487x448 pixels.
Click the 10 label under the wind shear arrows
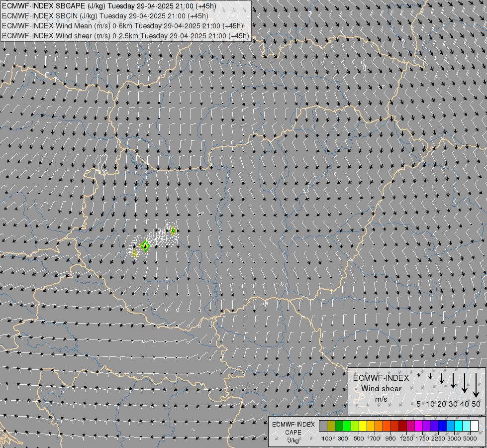click(430, 404)
